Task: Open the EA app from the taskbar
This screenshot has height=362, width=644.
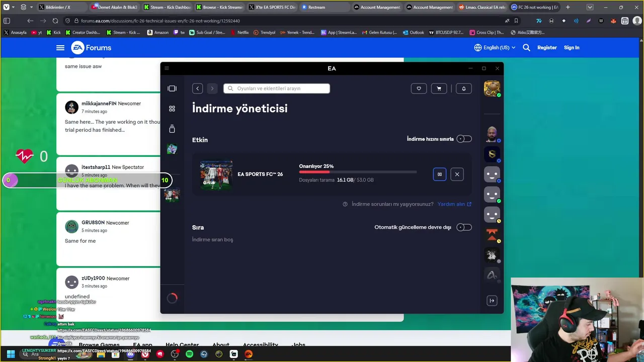Action: (248, 354)
